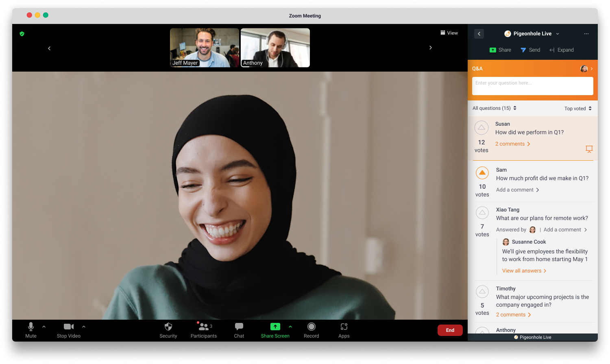This screenshot has height=364, width=610.
Task: Start recording the meeting
Action: click(x=312, y=330)
